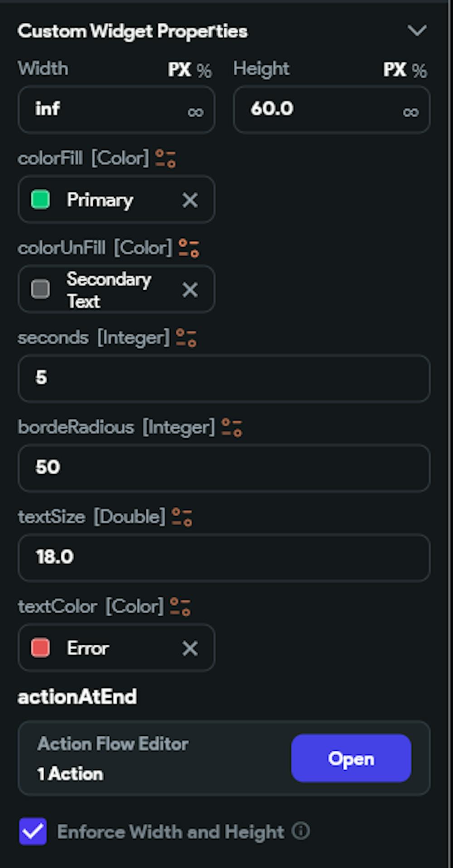This screenshot has width=453, height=868.
Task: Select PX unit for Width
Action: coord(179,70)
